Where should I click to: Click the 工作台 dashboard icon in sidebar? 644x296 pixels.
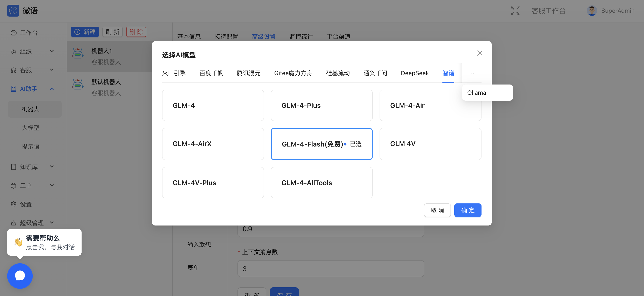14,33
